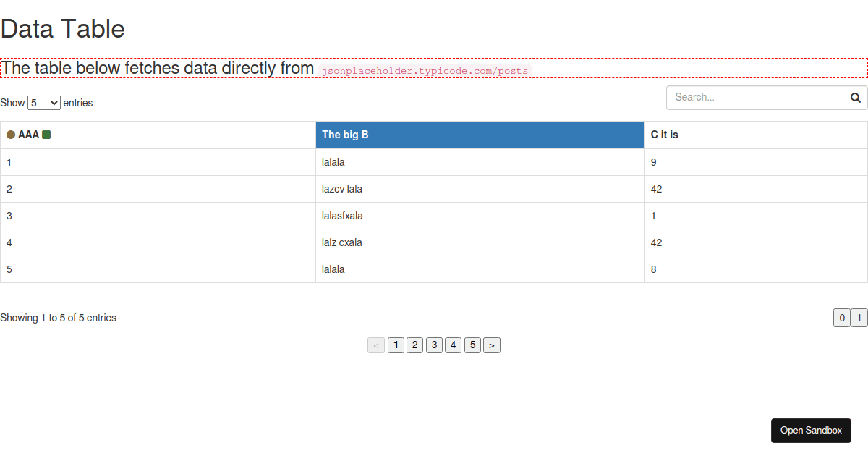Click the '1' button at far right
Screen dimensions: 868x456
pos(859,318)
